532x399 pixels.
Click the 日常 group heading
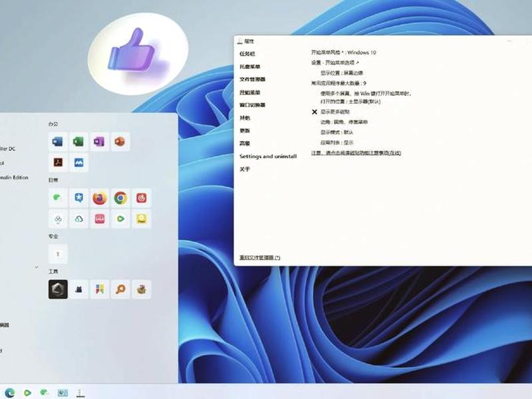[x=53, y=180]
